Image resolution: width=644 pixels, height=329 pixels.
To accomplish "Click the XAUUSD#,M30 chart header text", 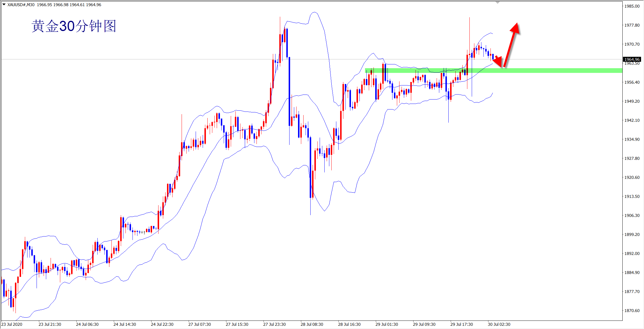I will coord(21,5).
